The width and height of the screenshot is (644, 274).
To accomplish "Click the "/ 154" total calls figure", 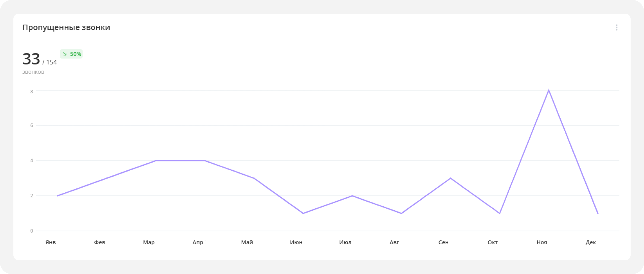I will tap(50, 62).
